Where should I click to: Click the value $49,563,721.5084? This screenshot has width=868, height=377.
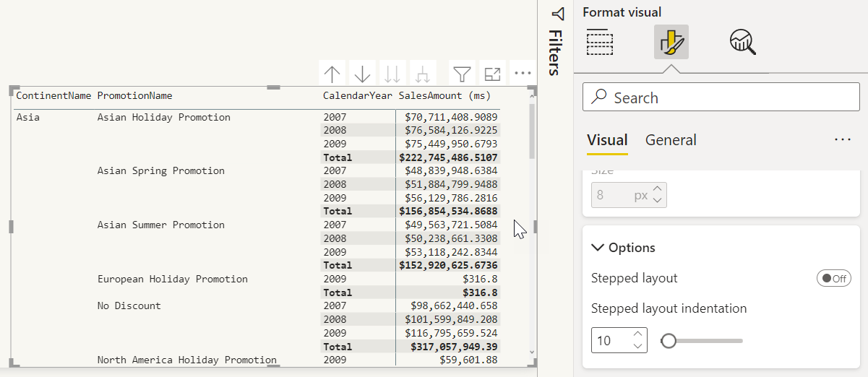[451, 225]
